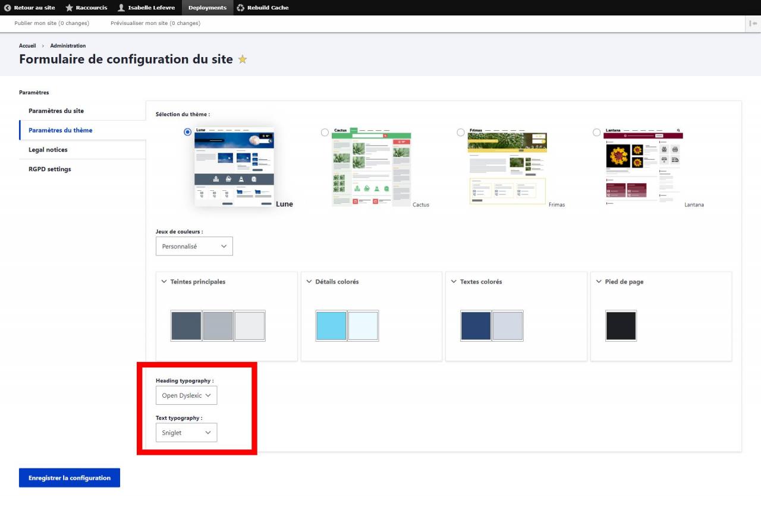761x532 pixels.
Task: Click the toolbar orientation toggle icon at right
Action: coord(753,24)
